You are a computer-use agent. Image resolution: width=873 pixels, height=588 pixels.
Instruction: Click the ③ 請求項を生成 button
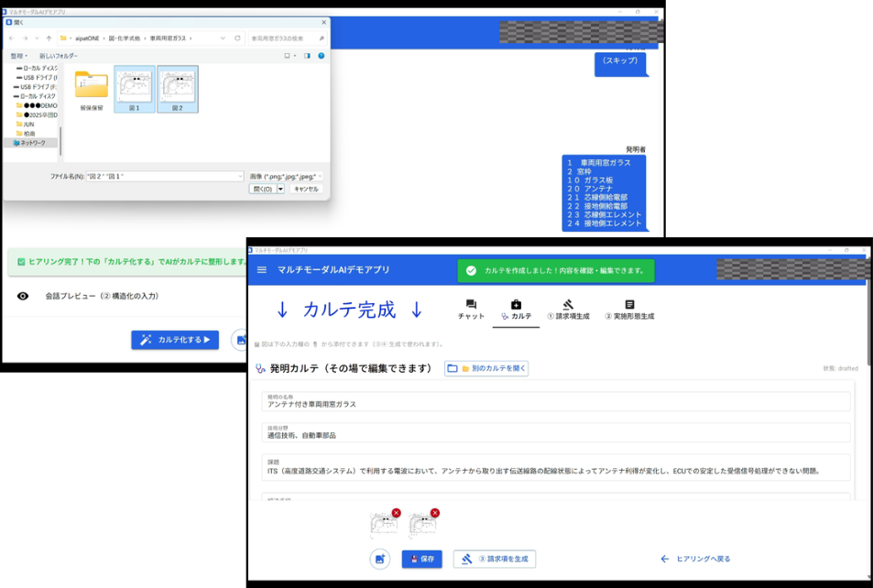point(495,559)
